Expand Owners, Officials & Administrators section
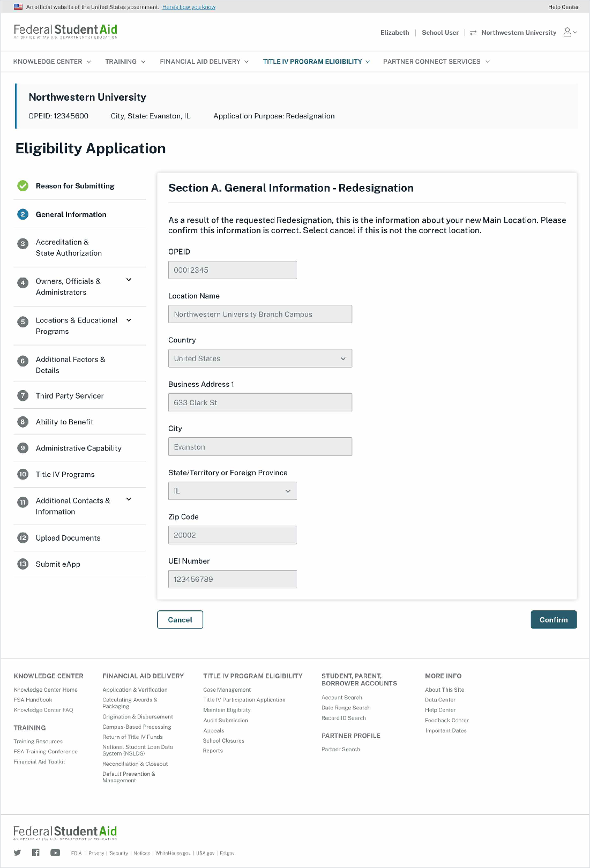Image resolution: width=590 pixels, height=868 pixels. [x=129, y=280]
